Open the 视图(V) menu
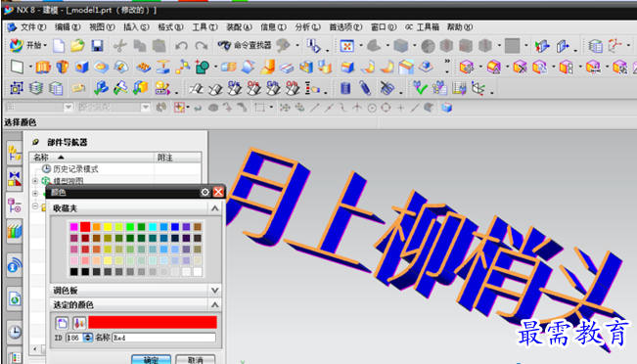 tap(102, 27)
